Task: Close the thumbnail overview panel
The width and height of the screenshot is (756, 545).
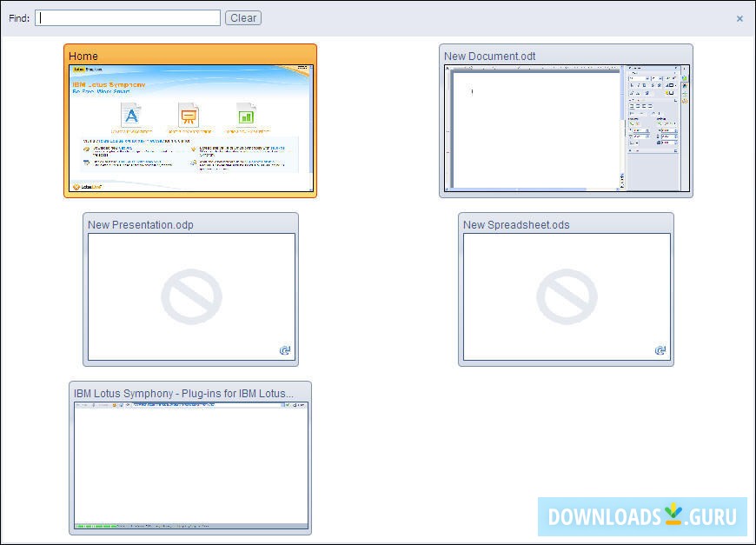Action: click(x=739, y=19)
